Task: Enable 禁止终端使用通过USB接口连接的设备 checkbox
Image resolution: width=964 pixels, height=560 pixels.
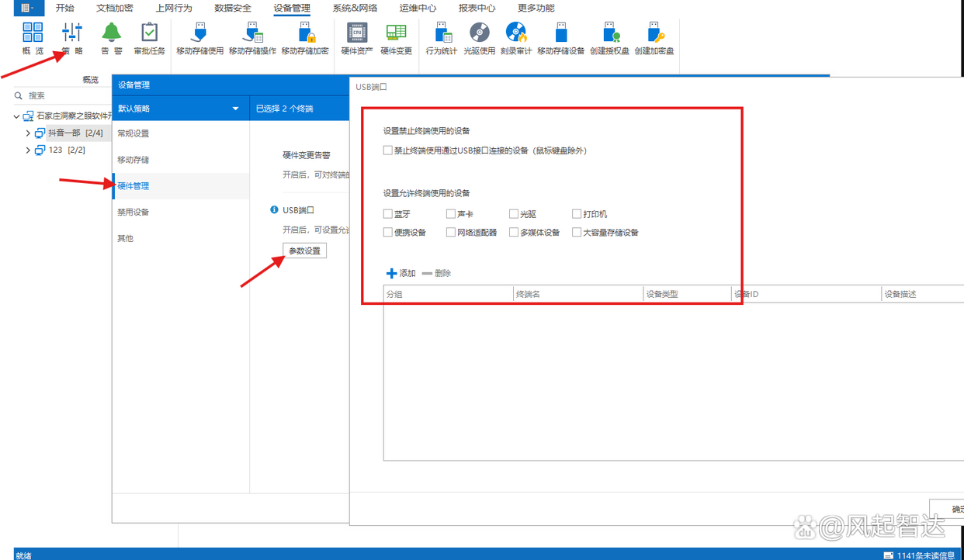Action: (x=388, y=150)
